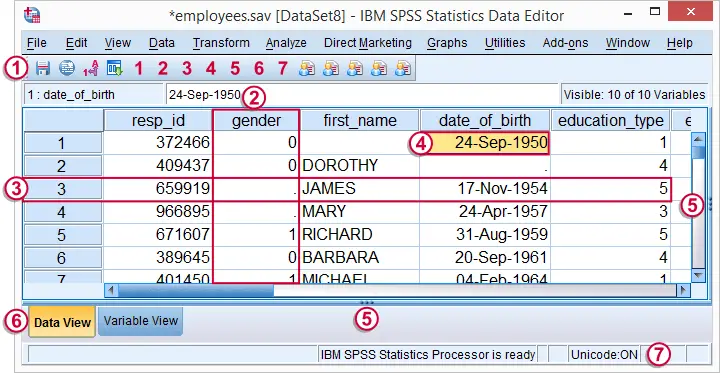Open the Help menu

(x=680, y=43)
